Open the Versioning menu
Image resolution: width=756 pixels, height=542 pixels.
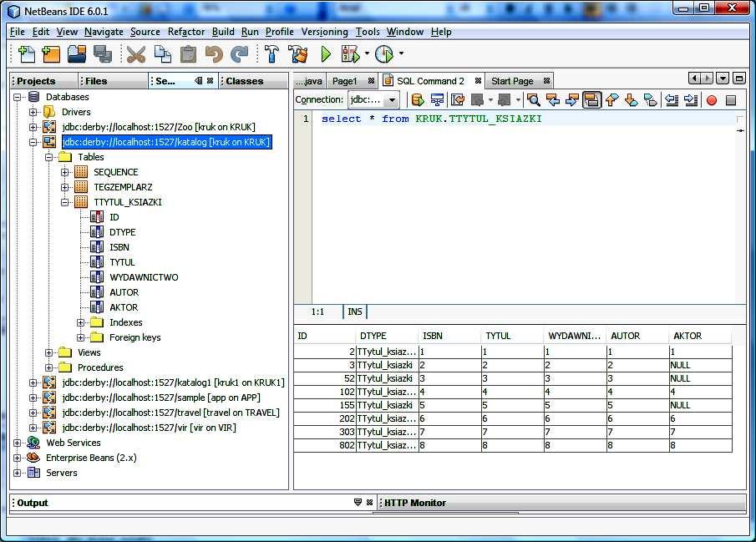(x=324, y=32)
